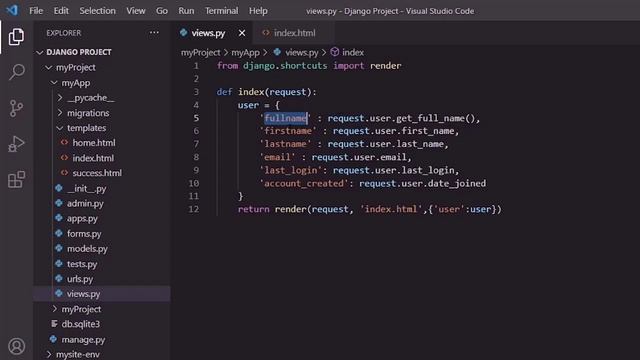Click views.py in the breadcrumb
640x360 pixels.
pyautogui.click(x=302, y=52)
